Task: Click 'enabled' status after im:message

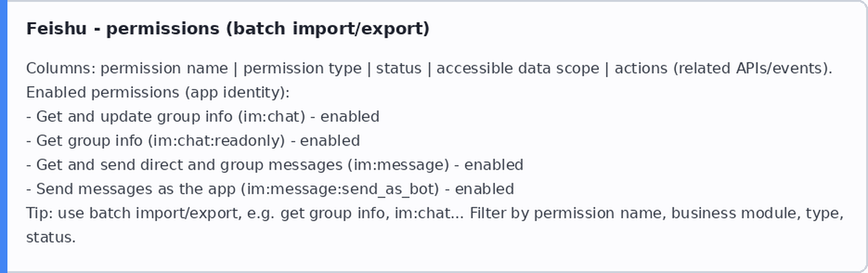Action: [494, 165]
